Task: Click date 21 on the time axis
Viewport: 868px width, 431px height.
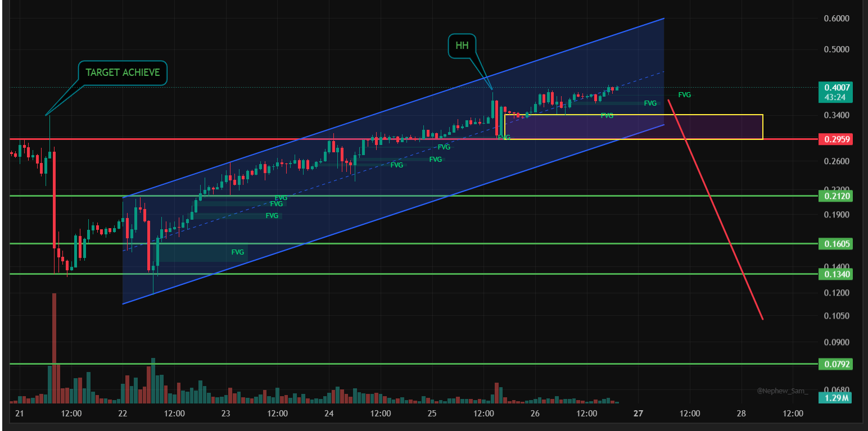Action: pyautogui.click(x=20, y=414)
